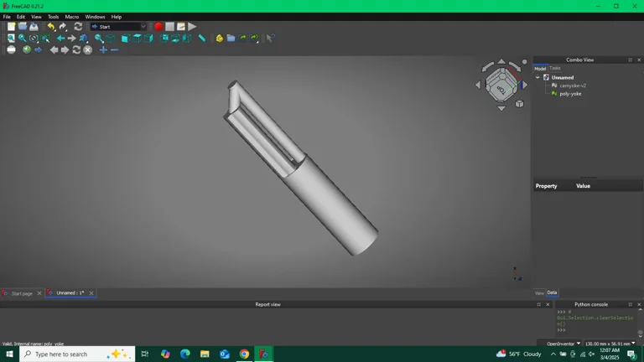Click the What's This help cursor icon

pos(270,39)
